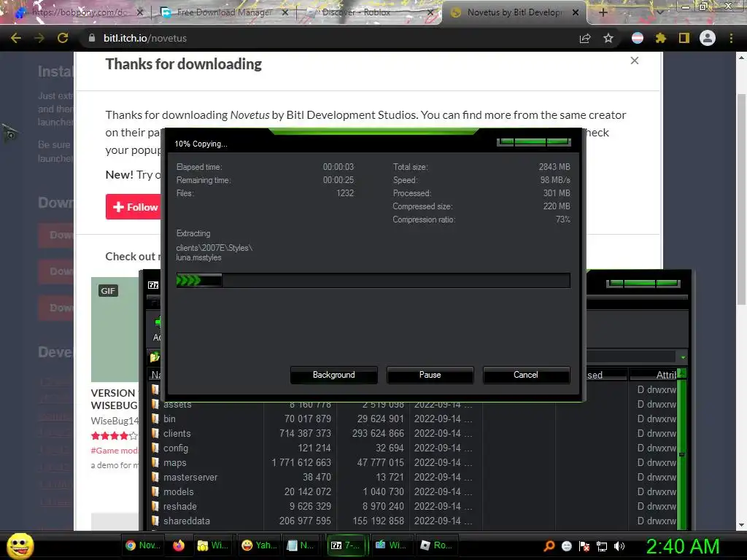
Task: Select the maps folder in 7-Zip
Action: [413, 462]
